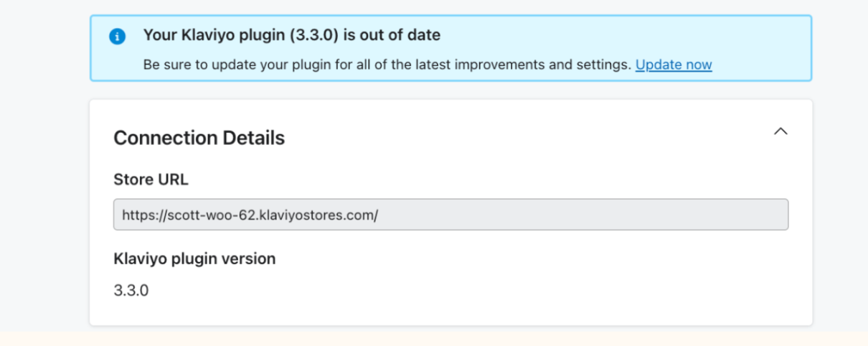Viewport: 868px width, 346px height.
Task: Click the 3.3.0 value under plugin version
Action: (x=131, y=291)
